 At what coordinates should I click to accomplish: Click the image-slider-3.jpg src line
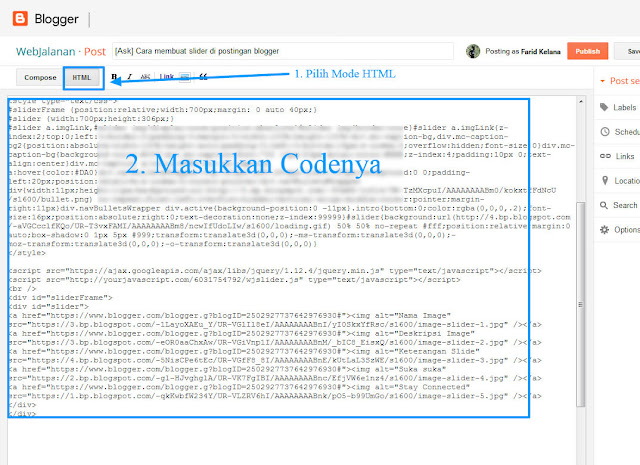pyautogui.click(x=275, y=360)
